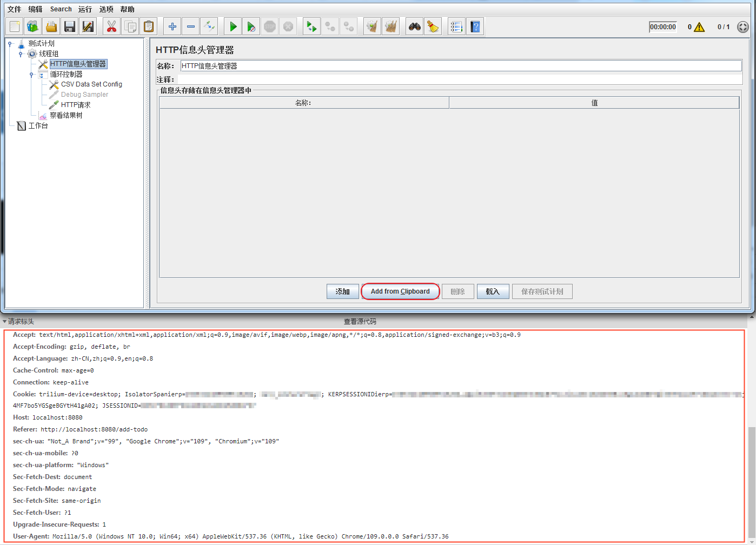Image resolution: width=756 pixels, height=545 pixels.
Task: Open the 选项 menu
Action: coord(106,9)
